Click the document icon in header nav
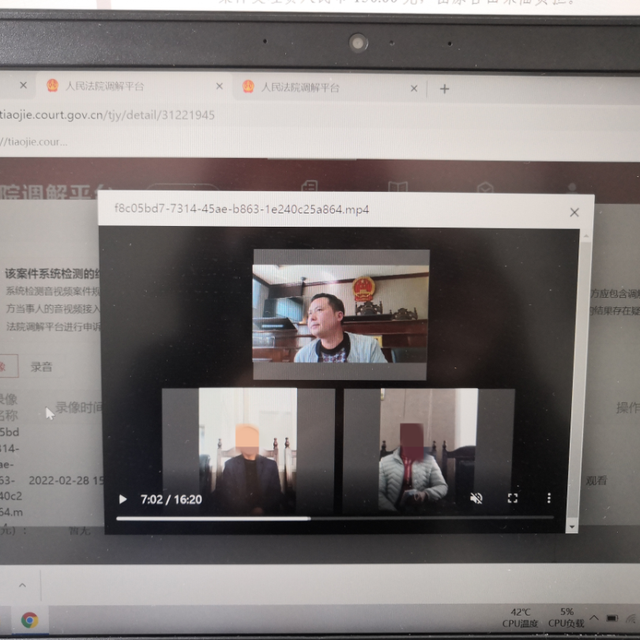Screen dimensions: 640x640 (309, 186)
